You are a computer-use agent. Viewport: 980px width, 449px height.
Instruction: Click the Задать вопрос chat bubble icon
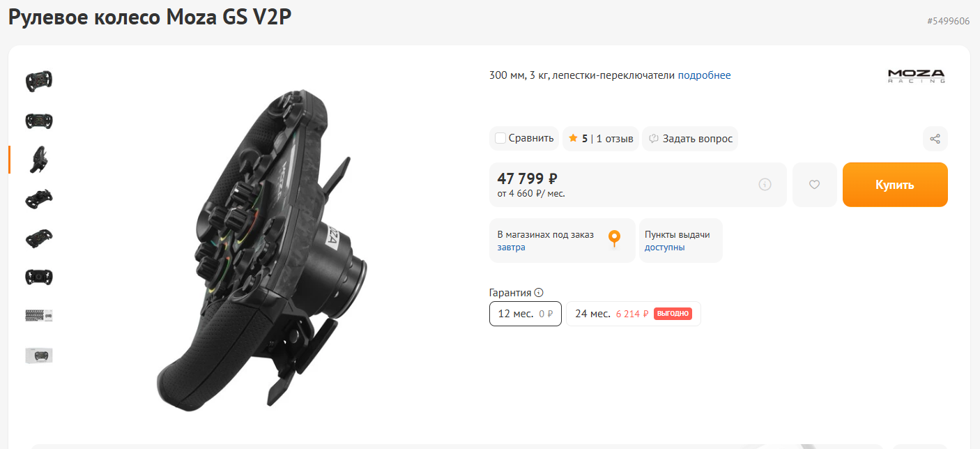(x=654, y=139)
